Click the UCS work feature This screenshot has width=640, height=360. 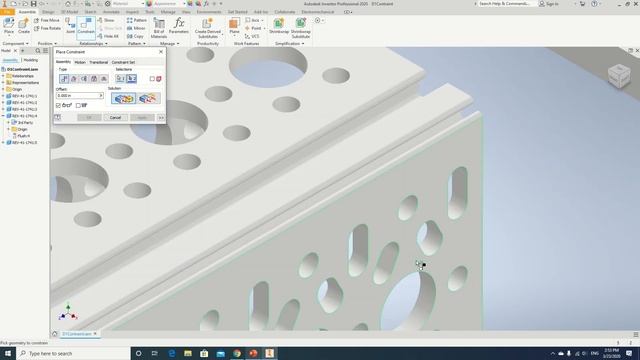pos(253,36)
